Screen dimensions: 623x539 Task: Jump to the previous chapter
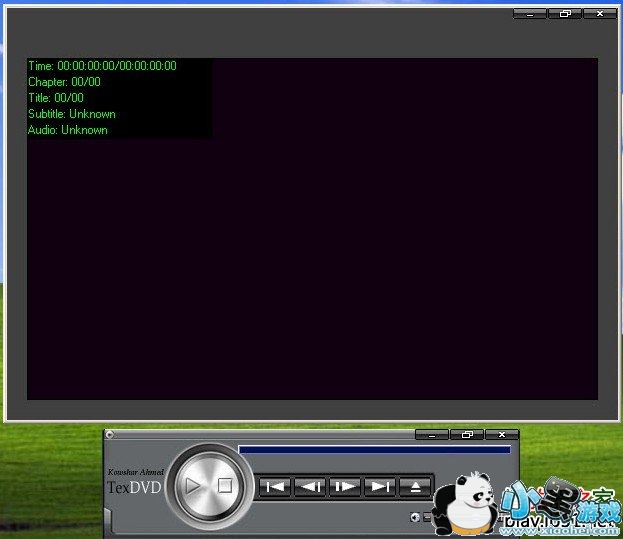tap(275, 487)
